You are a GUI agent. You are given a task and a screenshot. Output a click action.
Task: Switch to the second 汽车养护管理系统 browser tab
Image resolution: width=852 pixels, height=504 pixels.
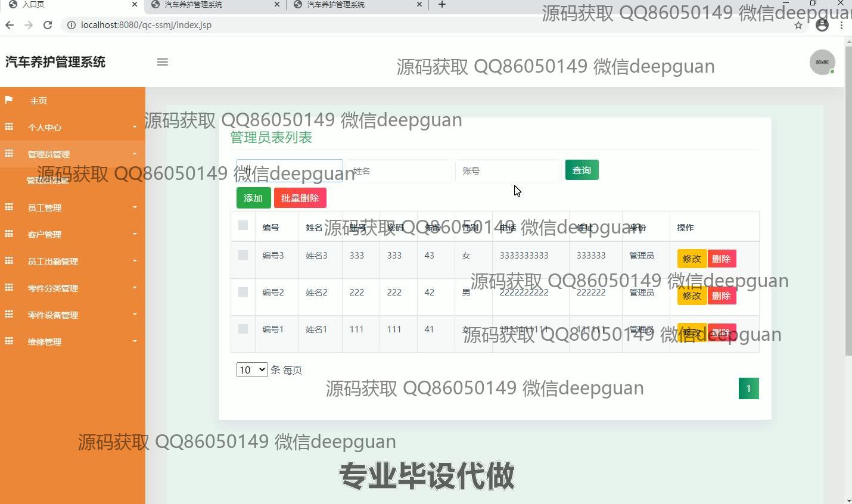pos(357,5)
